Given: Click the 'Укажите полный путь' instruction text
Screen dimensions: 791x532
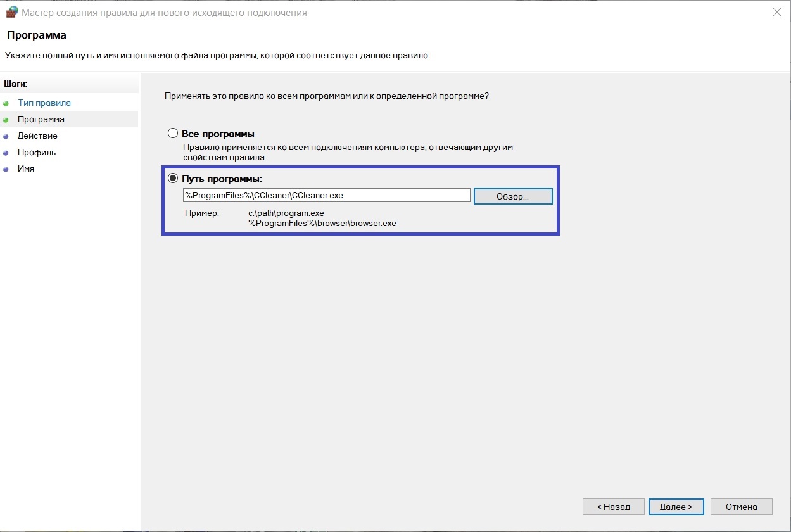Looking at the screenshot, I should 218,56.
